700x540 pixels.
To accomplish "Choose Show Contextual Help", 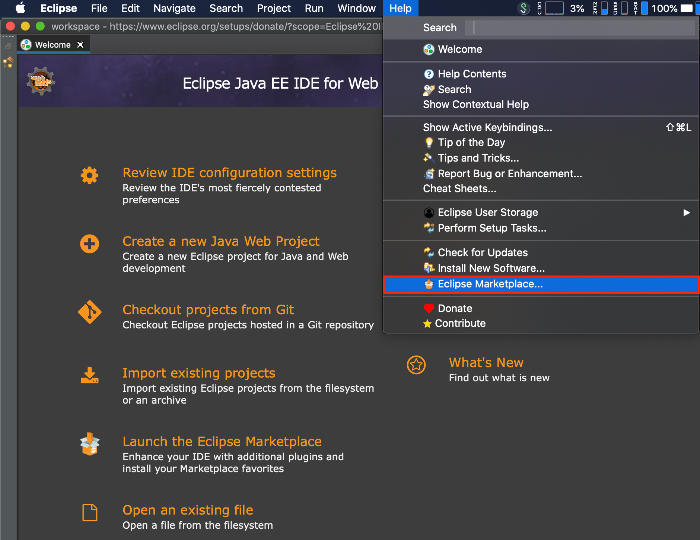I will [476, 104].
